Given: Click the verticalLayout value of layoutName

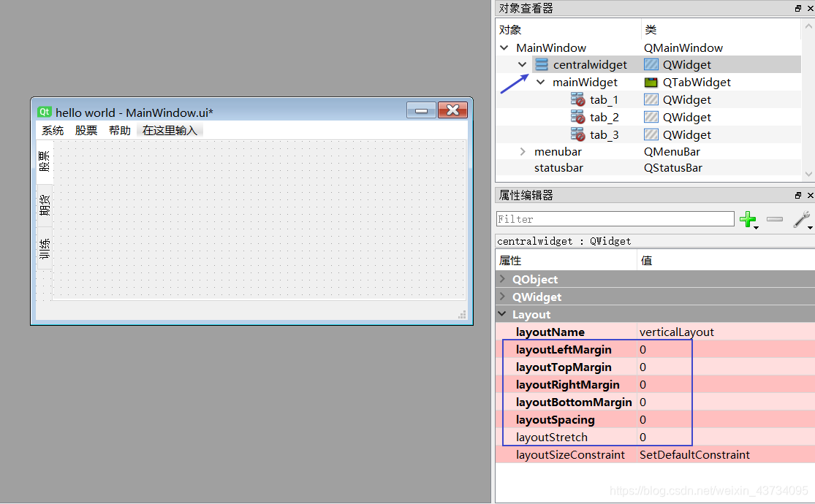Looking at the screenshot, I should tap(677, 332).
